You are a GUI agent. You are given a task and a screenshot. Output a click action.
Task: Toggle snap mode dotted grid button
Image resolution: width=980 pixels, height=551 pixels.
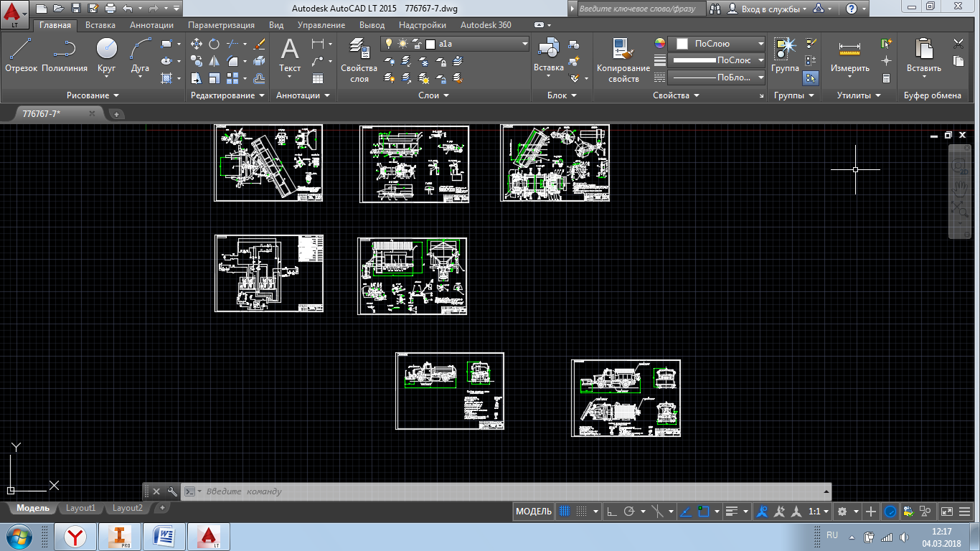(583, 512)
